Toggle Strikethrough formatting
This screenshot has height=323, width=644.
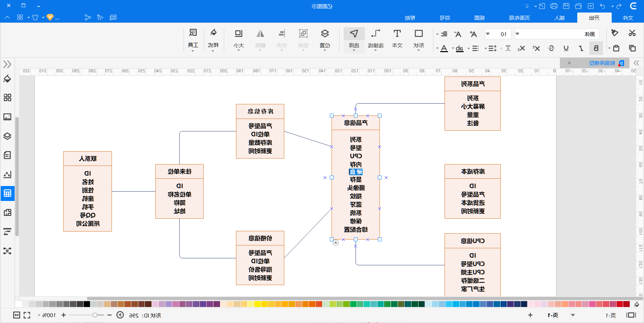551,48
